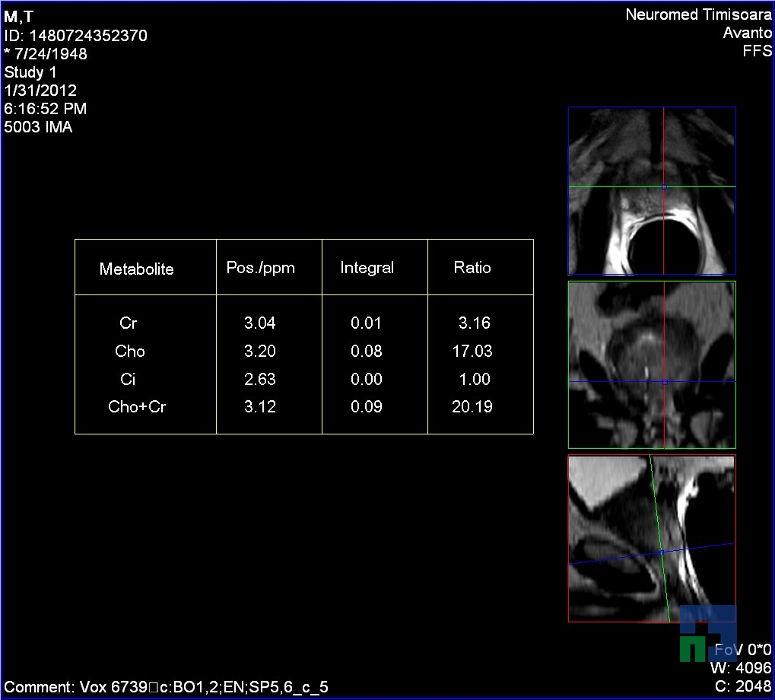Click the "Metabolite" column header
Viewport: 775px width, 700px height.
(136, 269)
